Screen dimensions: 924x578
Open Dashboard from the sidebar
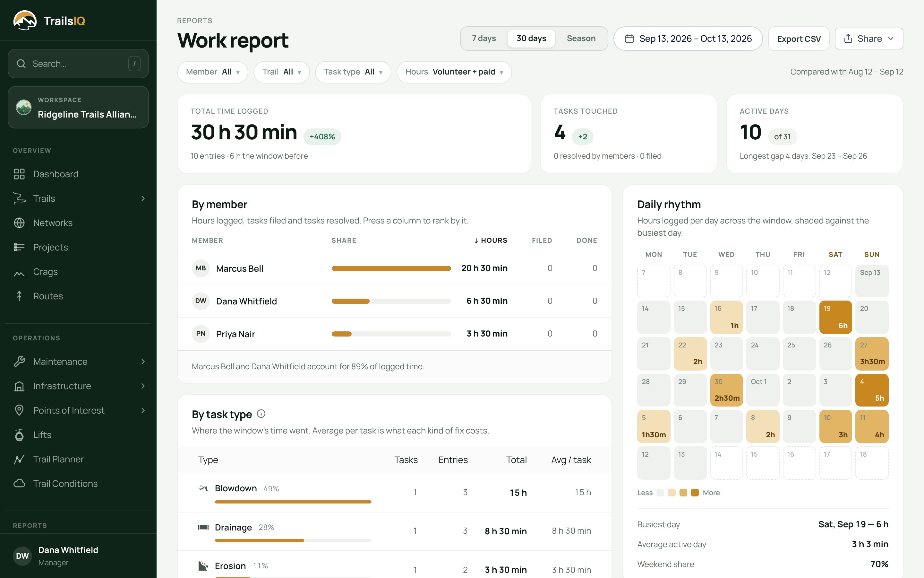pyautogui.click(x=78, y=174)
